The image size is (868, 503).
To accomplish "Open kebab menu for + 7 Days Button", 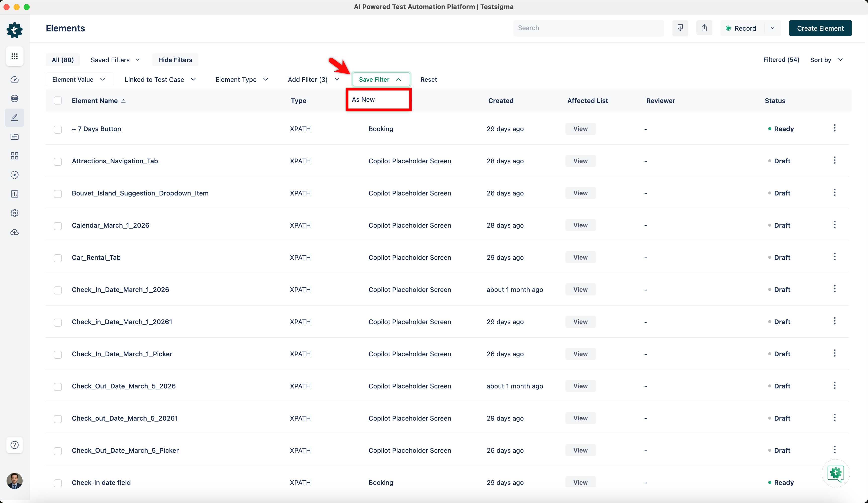I will (x=834, y=128).
